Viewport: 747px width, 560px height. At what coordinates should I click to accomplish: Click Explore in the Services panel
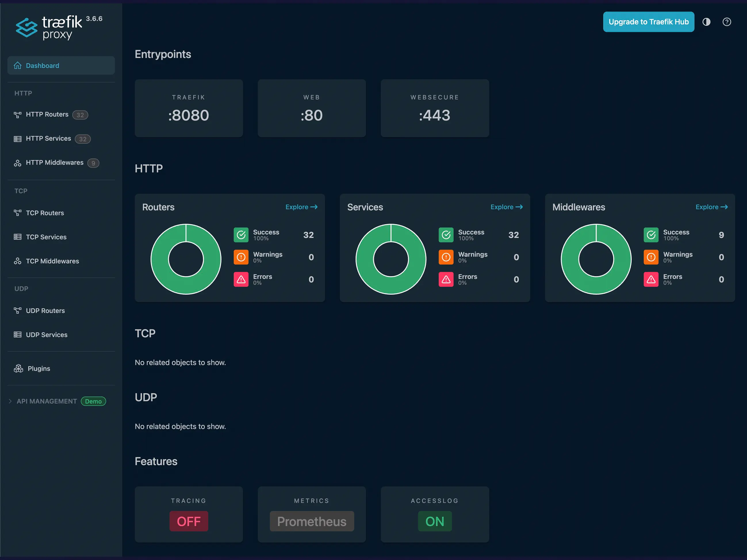coord(506,207)
